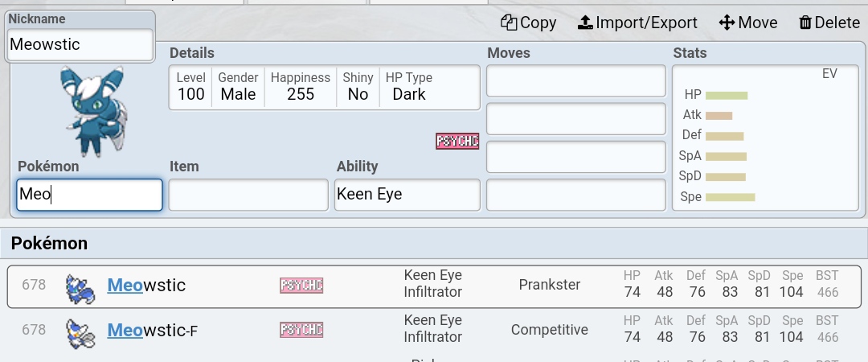Open the HP Type Dark selector
This screenshot has height=362, width=868.
409,87
